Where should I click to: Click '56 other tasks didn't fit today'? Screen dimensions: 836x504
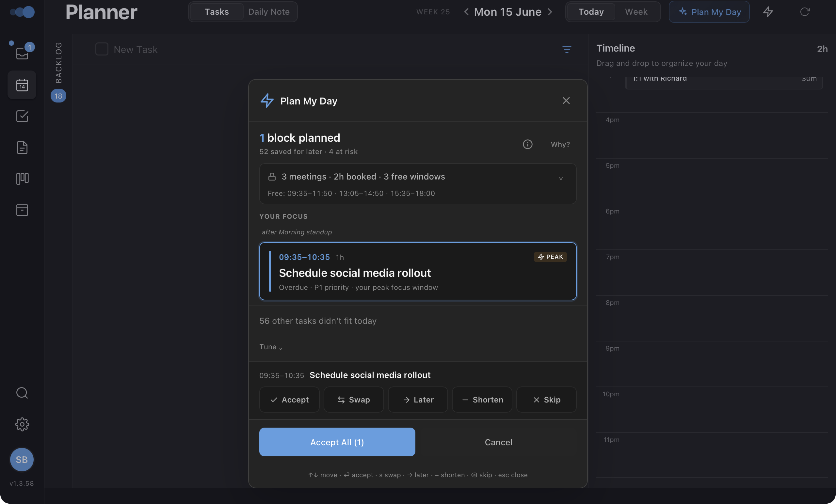[x=318, y=321]
